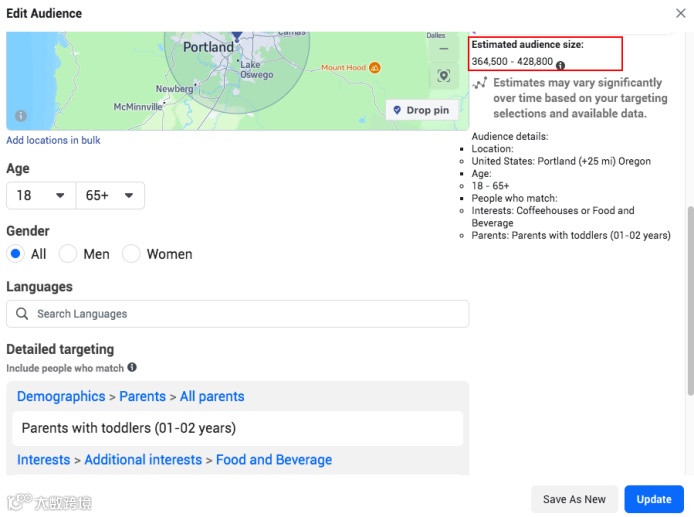Viewport: 694px width, 517px height.
Task: Click the map zoom out minus icon
Action: (x=443, y=49)
